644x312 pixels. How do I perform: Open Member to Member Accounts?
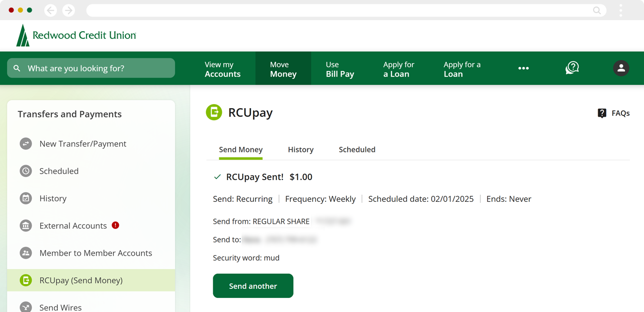91,253
